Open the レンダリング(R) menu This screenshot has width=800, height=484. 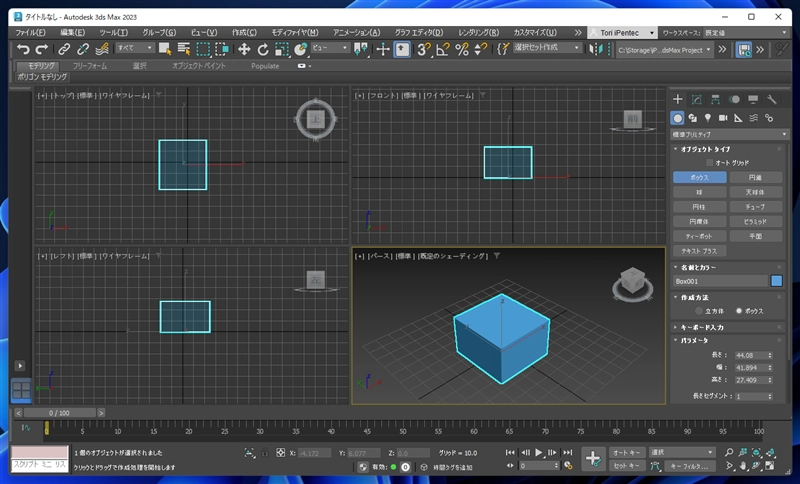pos(478,33)
